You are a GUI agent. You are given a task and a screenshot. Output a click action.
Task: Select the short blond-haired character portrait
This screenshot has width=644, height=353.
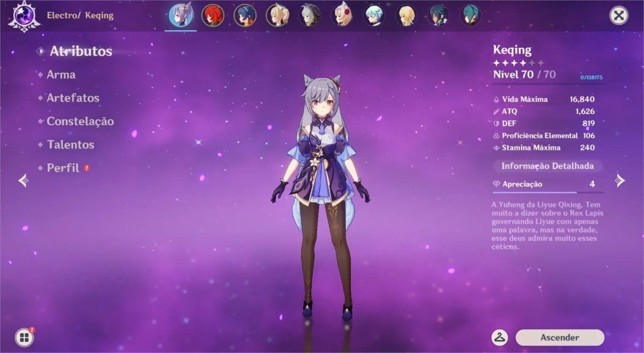pos(406,15)
